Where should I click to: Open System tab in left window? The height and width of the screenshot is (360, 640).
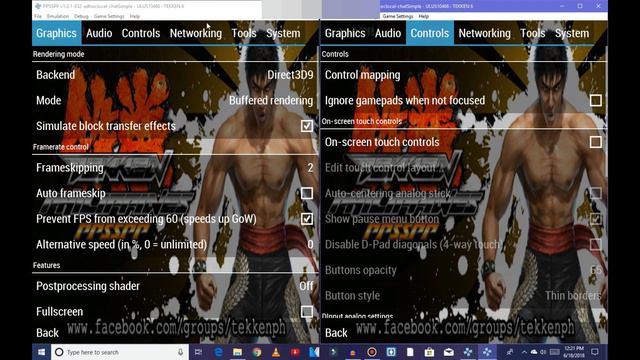(x=283, y=33)
